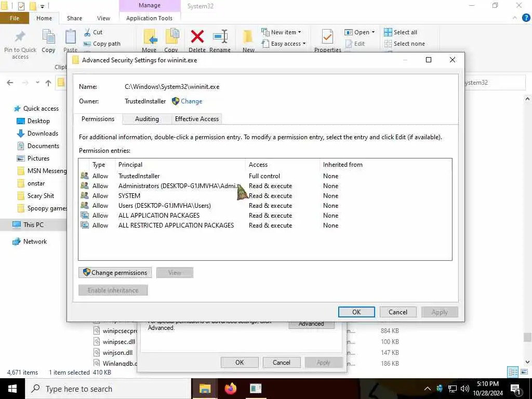This screenshot has width=532, height=399.
Task: Click the red Delete icon
Action: pos(197,37)
